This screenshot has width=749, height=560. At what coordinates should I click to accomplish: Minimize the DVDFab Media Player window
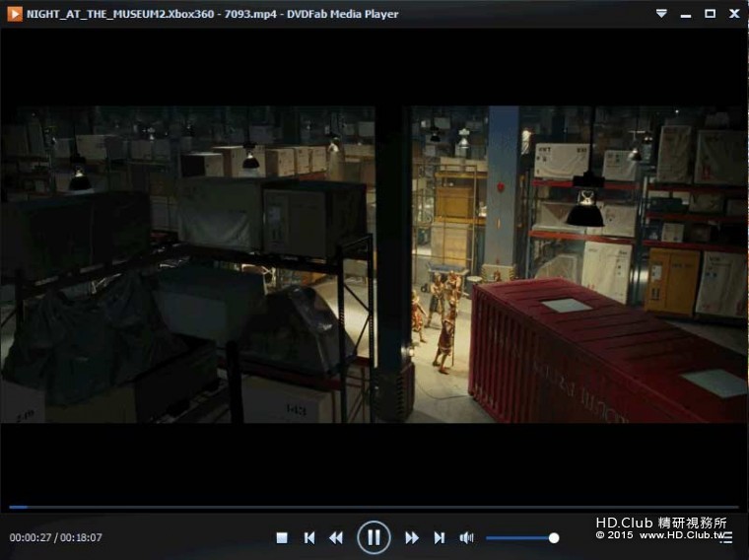point(686,16)
